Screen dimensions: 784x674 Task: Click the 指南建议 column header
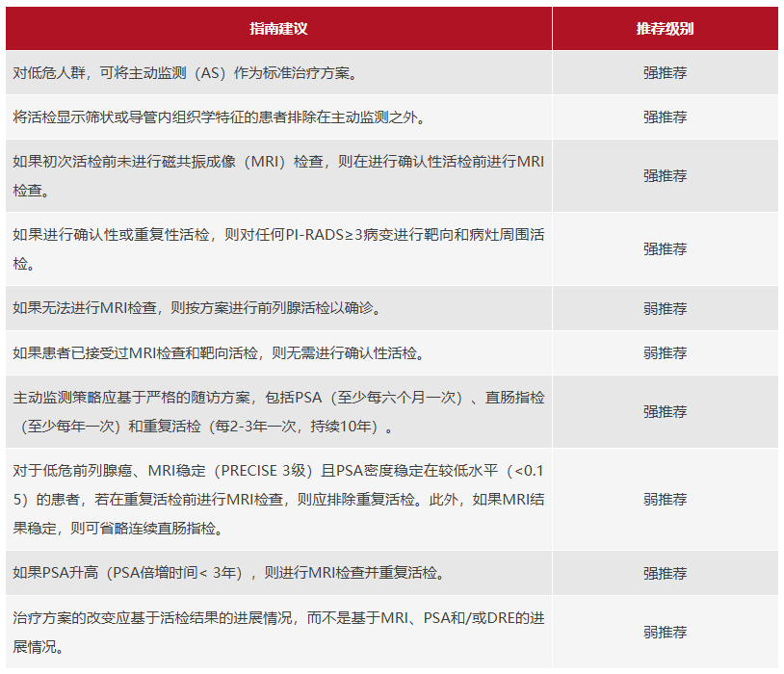278,29
